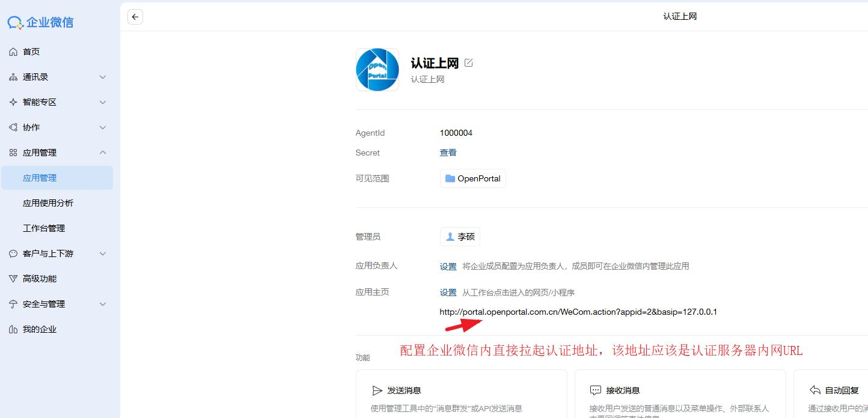Screen dimensions: 868x418
Task: Click the 认证上网 app title
Action: 435,63
